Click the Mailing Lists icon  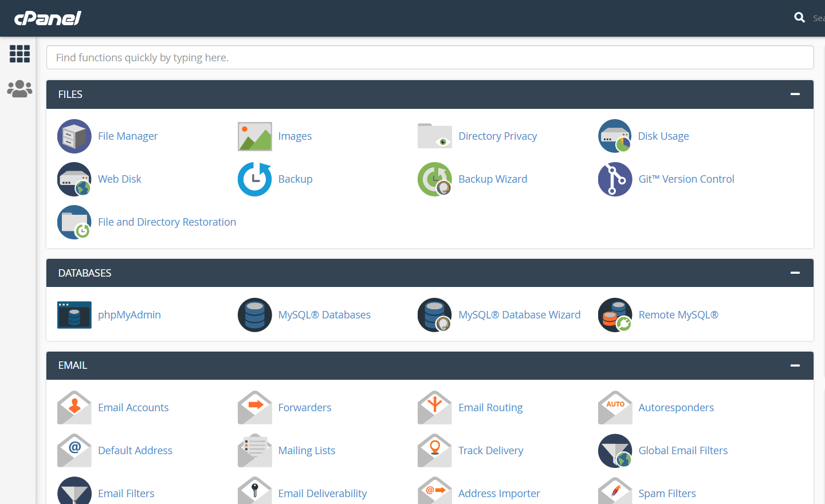click(x=255, y=451)
